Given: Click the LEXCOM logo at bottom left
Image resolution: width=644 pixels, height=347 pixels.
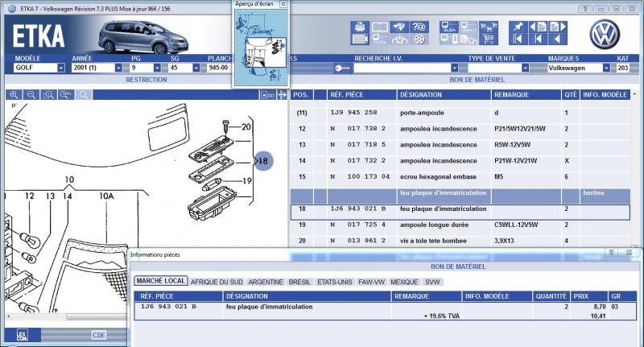Looking at the screenshot, I should coord(23,335).
